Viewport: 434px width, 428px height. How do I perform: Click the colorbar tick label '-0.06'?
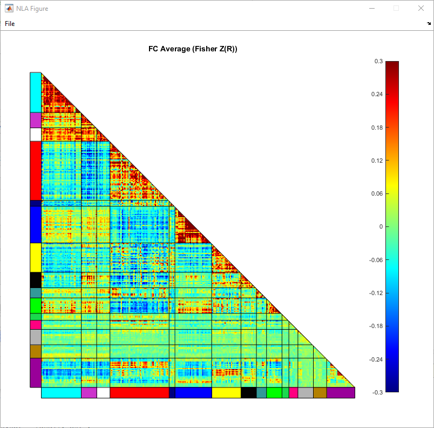point(376,260)
